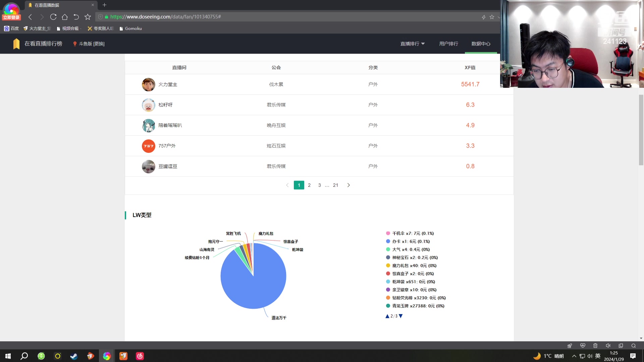The height and width of the screenshot is (362, 644).
Task: Open the 数据中心 navigation tab
Action: [x=481, y=44]
